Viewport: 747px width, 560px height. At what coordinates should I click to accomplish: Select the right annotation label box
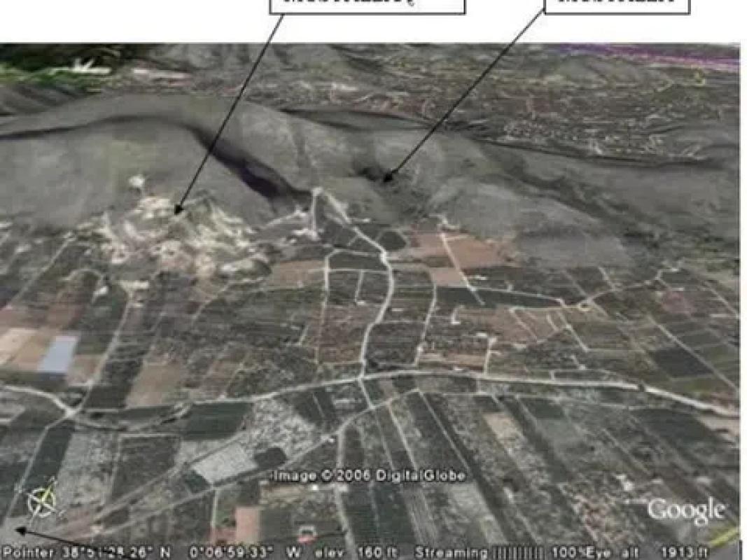click(616, 5)
